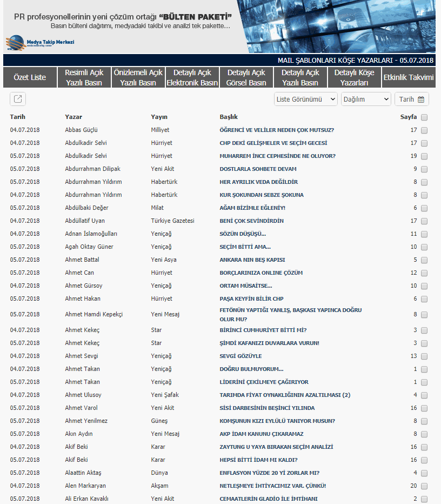Open article BENİ ÇOK SEVİNDİRDİN
The height and width of the screenshot is (504, 441).
click(x=251, y=221)
